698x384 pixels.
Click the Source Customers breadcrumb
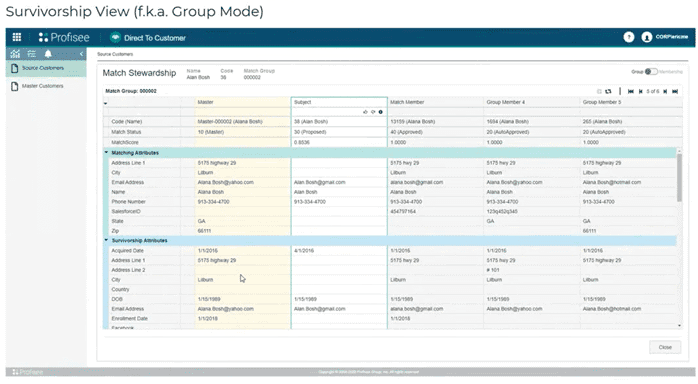coord(115,54)
